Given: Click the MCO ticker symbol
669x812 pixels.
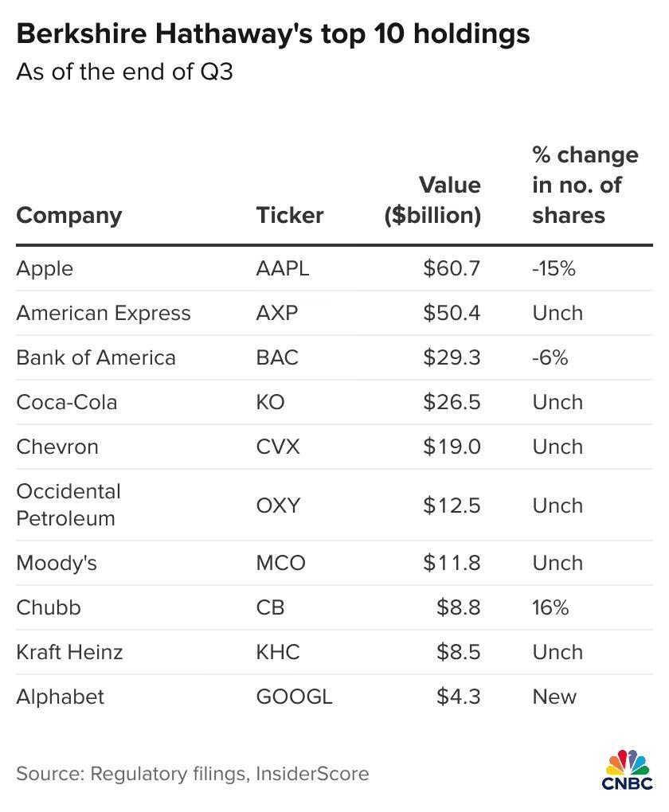Looking at the screenshot, I should click(280, 563).
